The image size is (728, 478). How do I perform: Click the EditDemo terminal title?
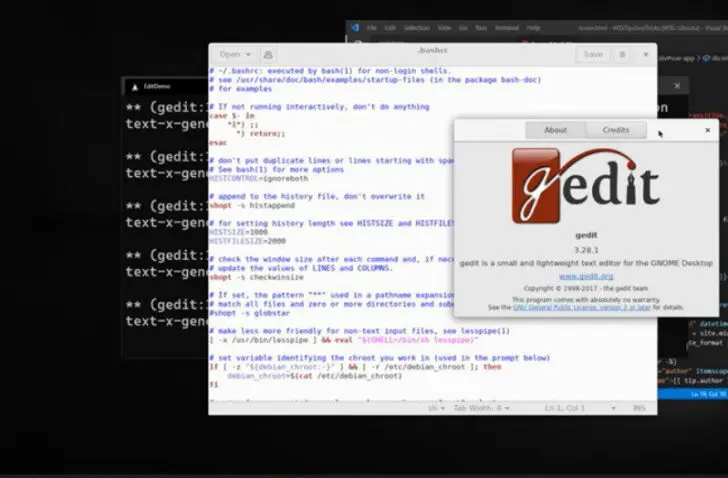[x=157, y=86]
